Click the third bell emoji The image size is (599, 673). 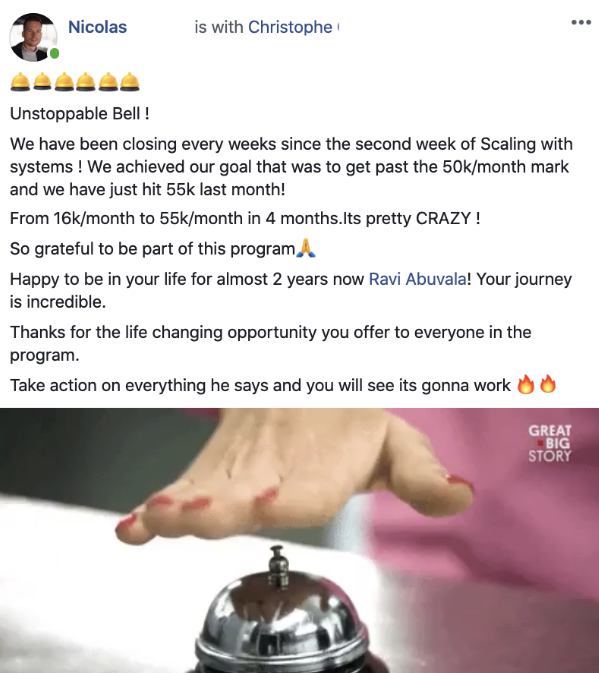(64, 82)
